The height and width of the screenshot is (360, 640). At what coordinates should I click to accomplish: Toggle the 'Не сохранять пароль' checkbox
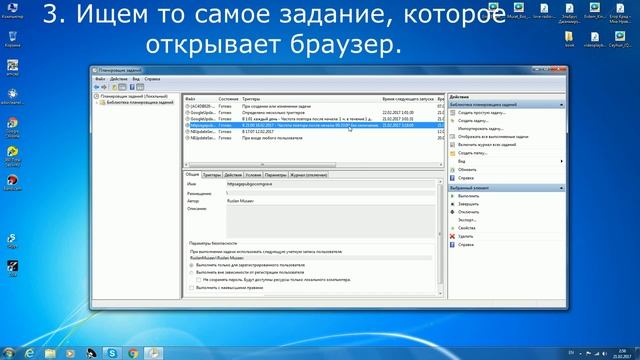(199, 280)
